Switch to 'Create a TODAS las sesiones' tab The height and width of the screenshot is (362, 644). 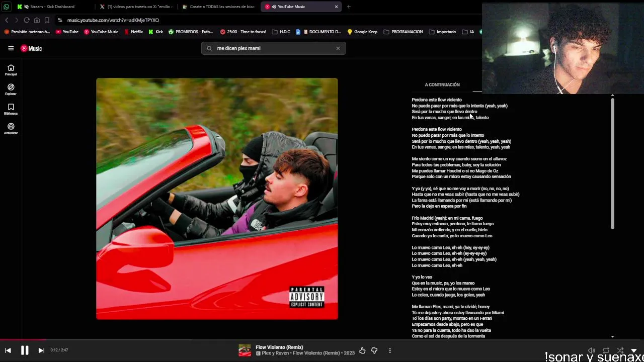pos(219,7)
